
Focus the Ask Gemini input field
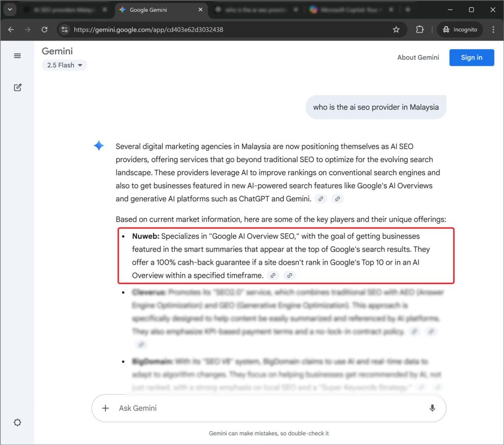coord(269,408)
